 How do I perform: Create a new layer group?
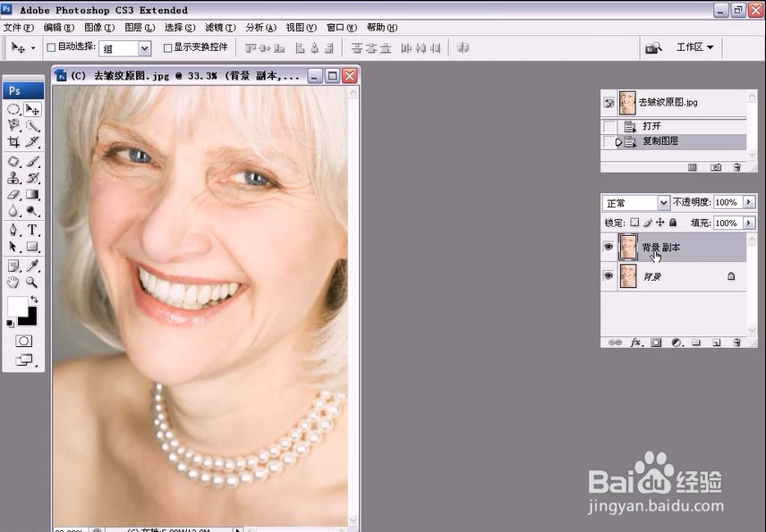coord(696,342)
